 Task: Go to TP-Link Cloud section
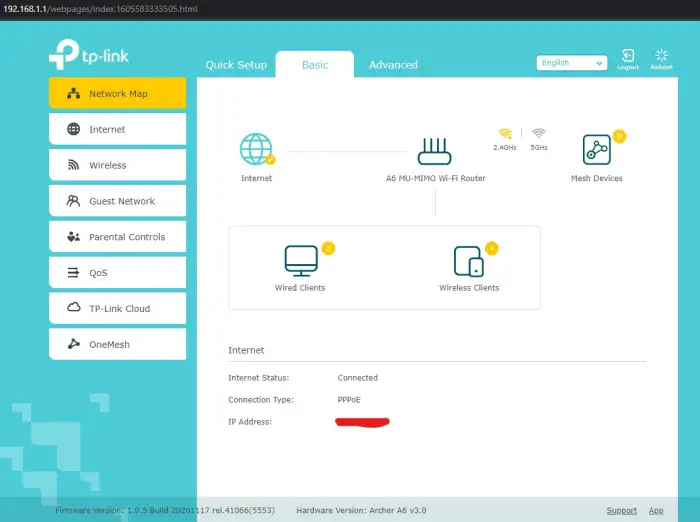pyautogui.click(x=117, y=309)
